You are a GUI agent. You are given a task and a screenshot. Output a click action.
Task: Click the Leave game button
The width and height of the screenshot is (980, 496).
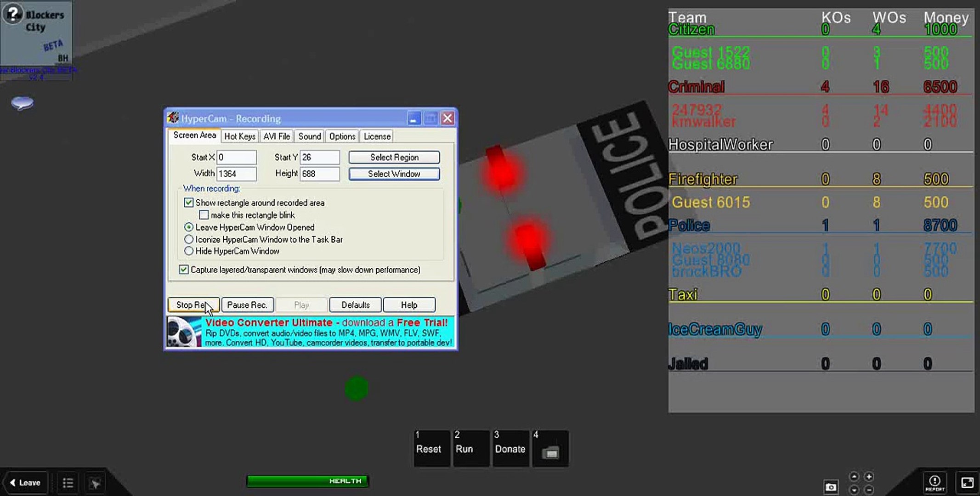point(25,483)
